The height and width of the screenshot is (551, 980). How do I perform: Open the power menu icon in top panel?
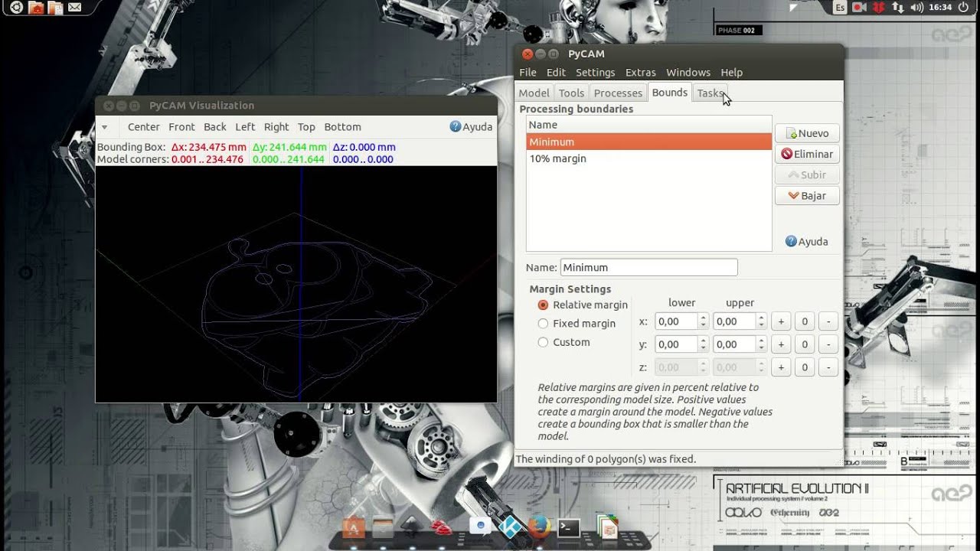coord(964,8)
